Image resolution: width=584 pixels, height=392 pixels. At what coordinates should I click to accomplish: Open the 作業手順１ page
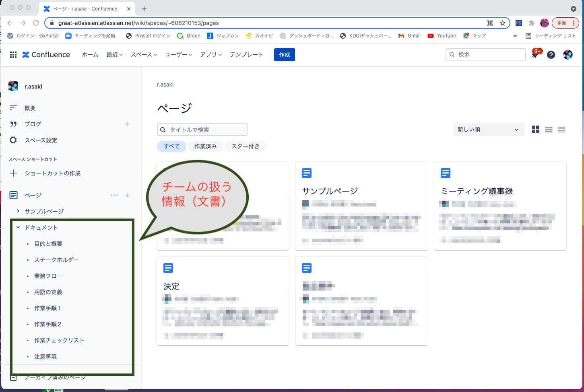click(x=47, y=308)
